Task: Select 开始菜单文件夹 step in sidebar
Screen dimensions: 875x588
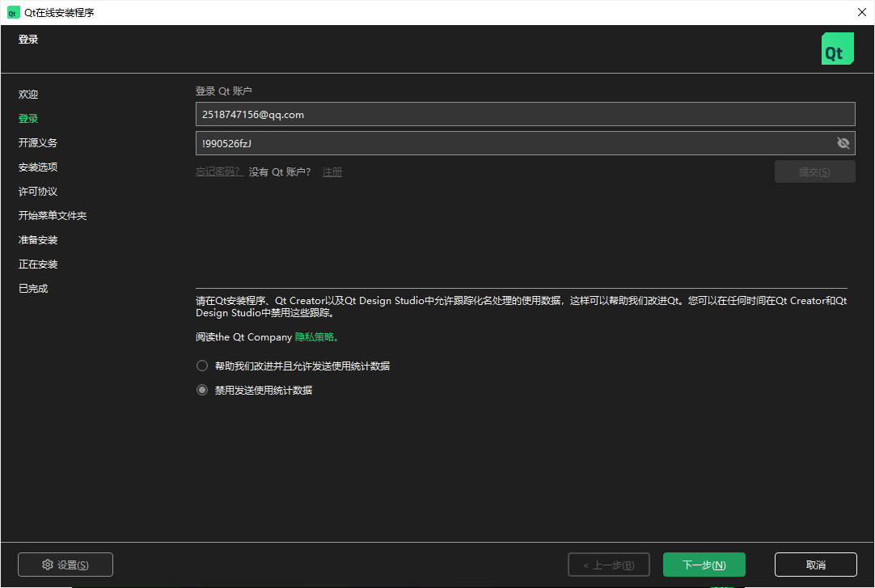Action: (x=53, y=215)
